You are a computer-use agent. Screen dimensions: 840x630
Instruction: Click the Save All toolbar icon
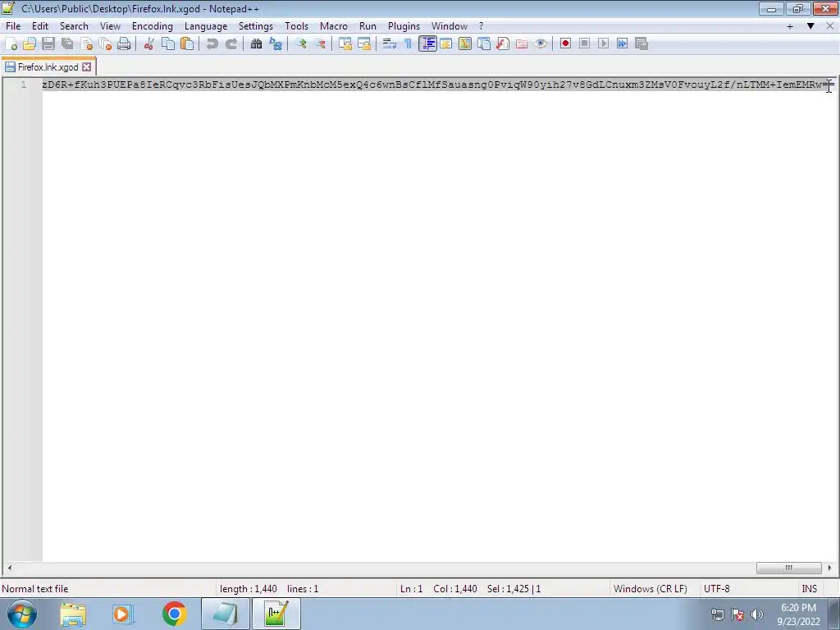67,44
